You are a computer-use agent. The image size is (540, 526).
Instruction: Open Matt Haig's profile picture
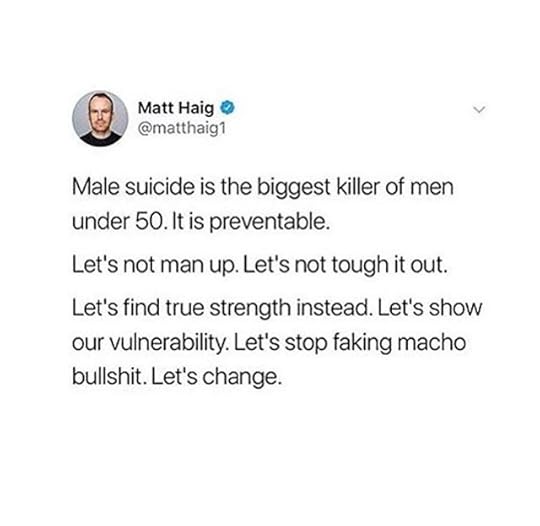[100, 118]
